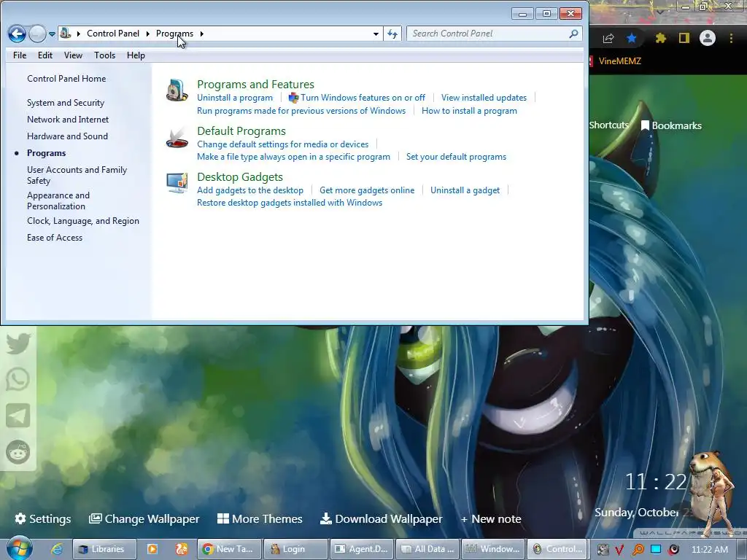Open the Programs and Features heading
The width and height of the screenshot is (747, 560).
(x=255, y=85)
